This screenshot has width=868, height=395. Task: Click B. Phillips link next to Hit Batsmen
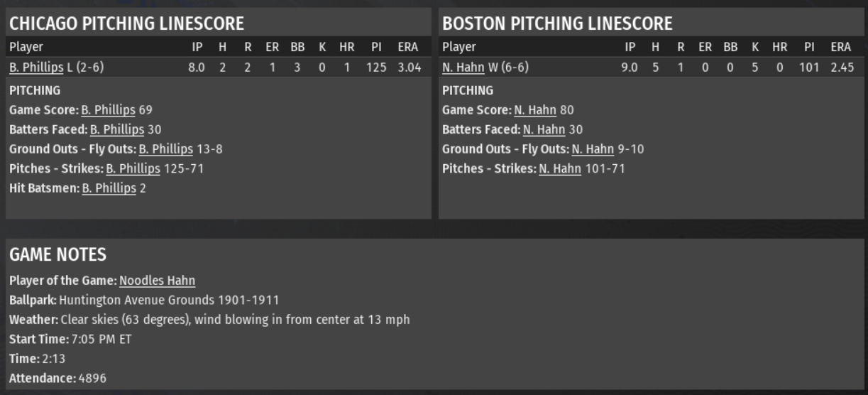[109, 188]
